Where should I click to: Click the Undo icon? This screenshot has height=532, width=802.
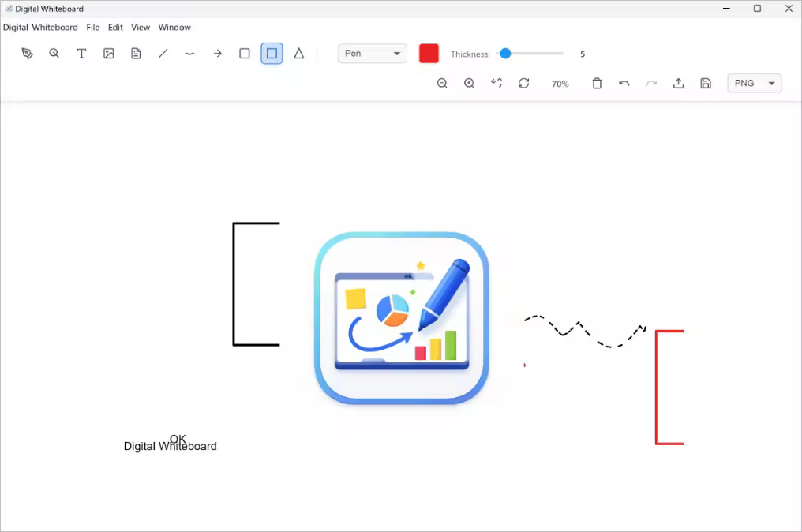pos(624,83)
